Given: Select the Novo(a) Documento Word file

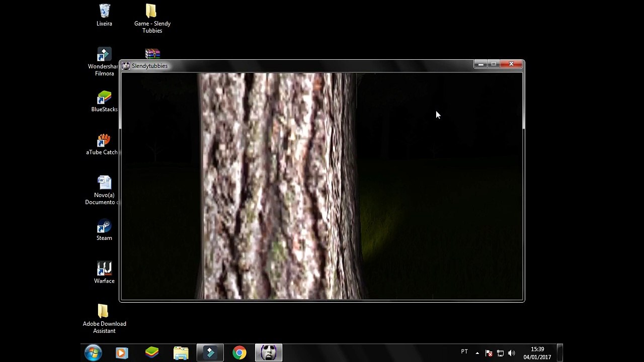Looking at the screenshot, I should [103, 191].
